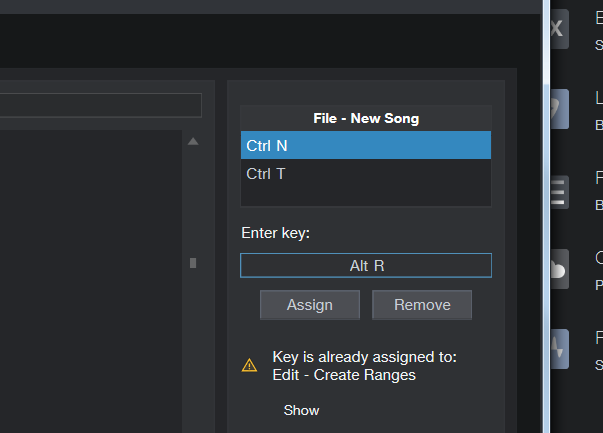Click inside the dark command list area
This screenshot has height=433, width=603.
(91, 281)
